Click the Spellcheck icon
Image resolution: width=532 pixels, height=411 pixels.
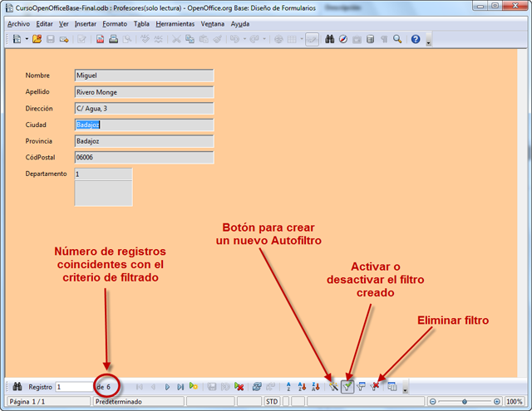pos(145,39)
